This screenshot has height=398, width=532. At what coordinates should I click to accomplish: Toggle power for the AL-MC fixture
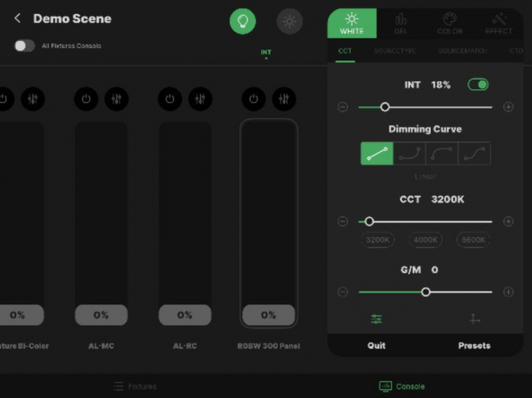tap(86, 99)
